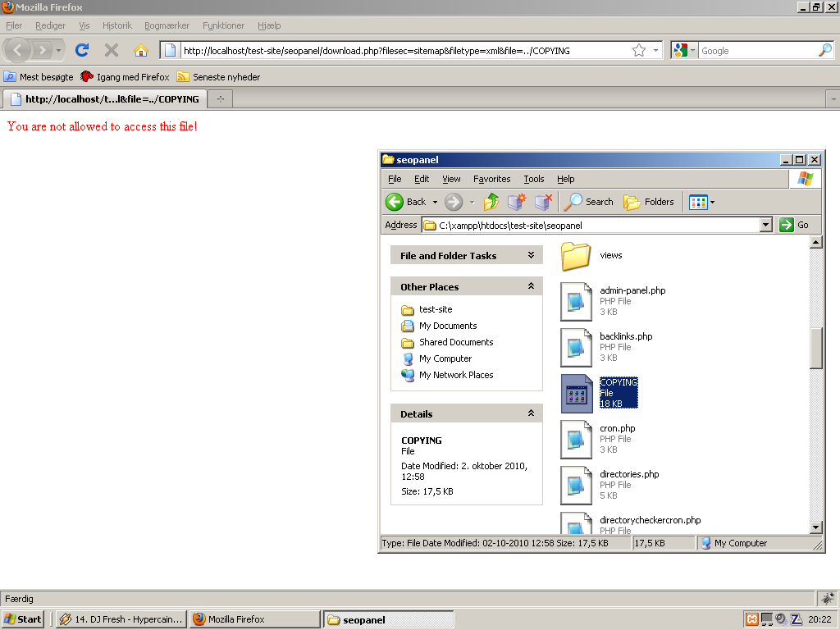This screenshot has width=840, height=630.
Task: Open the Explorer address bar dropdown
Action: 766,225
